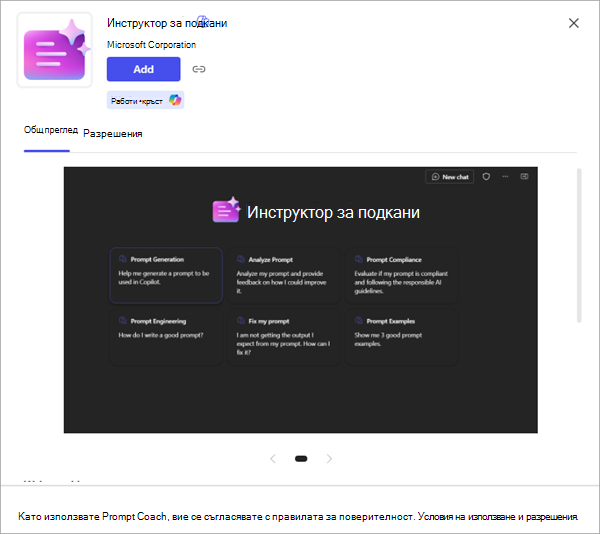Click the Copilot badge icon
The image size is (600, 534).
point(175,100)
